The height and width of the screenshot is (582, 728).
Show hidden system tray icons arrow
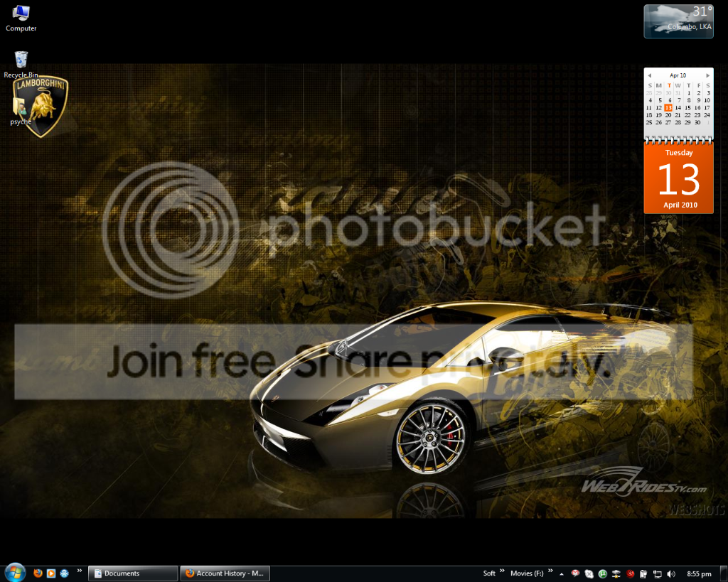tap(562, 573)
